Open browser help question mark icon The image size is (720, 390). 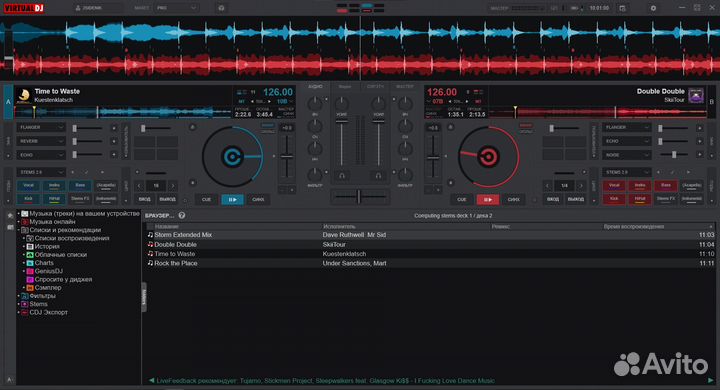(182, 215)
